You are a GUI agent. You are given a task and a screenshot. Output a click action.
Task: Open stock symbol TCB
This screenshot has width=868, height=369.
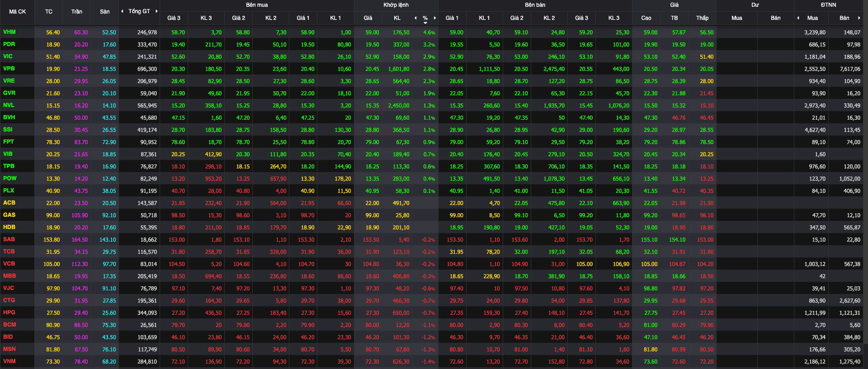coord(9,252)
